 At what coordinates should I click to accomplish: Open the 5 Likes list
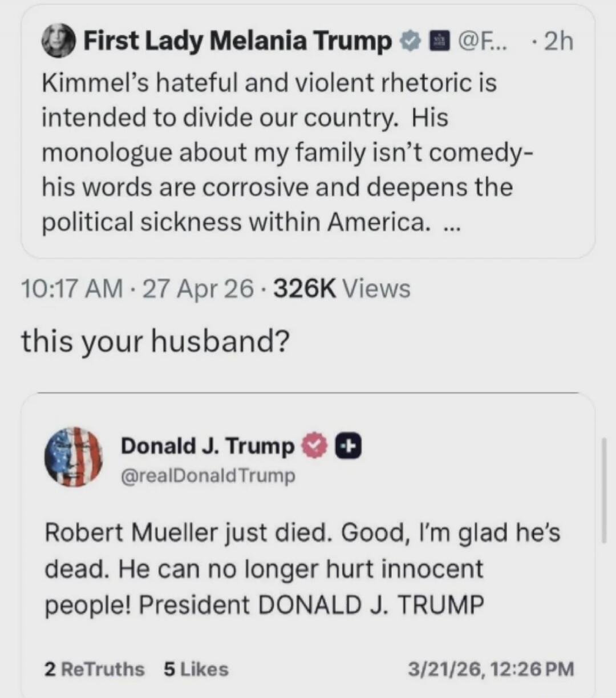195,669
